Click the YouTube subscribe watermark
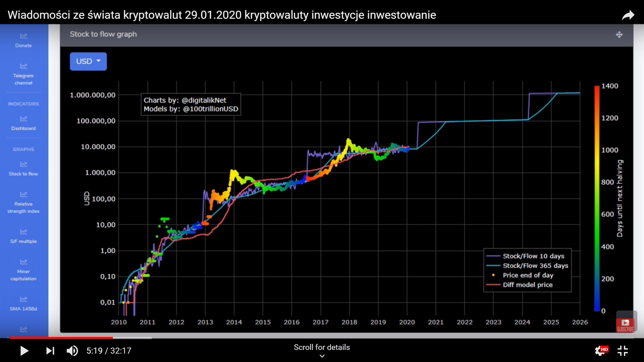Viewport: 644px width, 362px height. coord(625,325)
